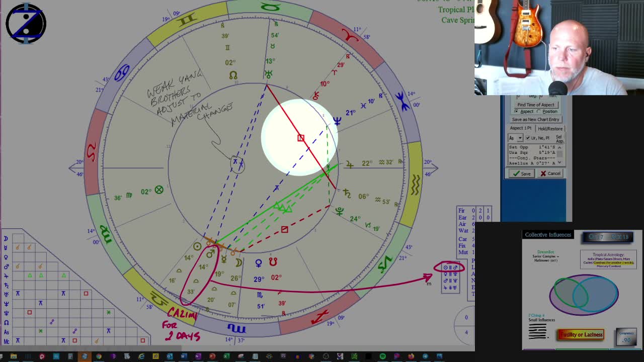This screenshot has width=644, height=362.
Task: Click the Collective Influences heading
Action: coord(548,235)
